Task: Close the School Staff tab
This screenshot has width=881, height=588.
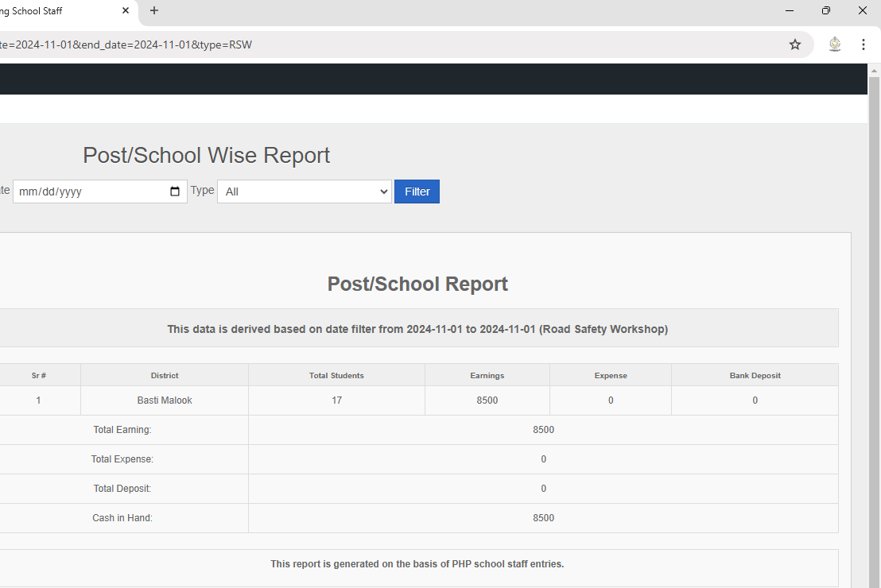Action: tap(126, 10)
